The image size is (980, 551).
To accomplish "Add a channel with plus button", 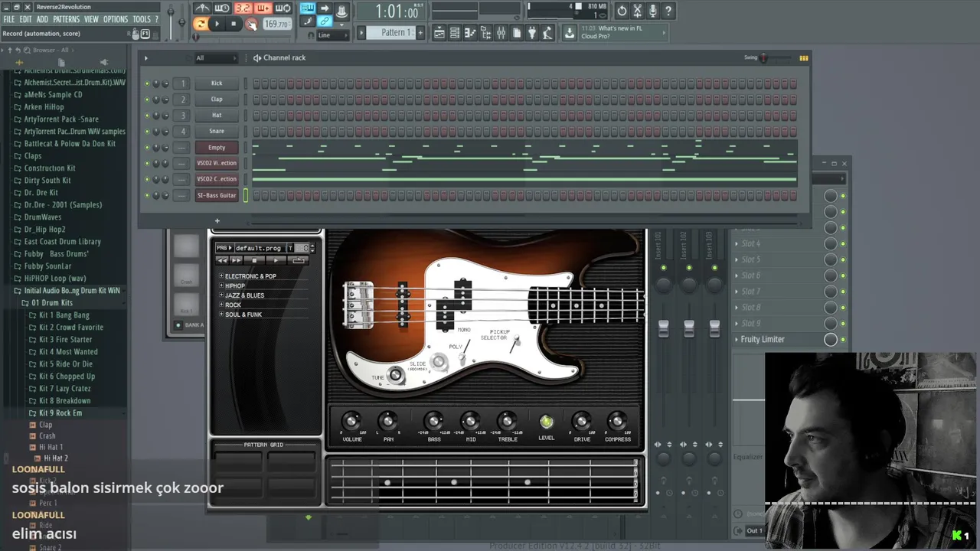I will [x=217, y=221].
